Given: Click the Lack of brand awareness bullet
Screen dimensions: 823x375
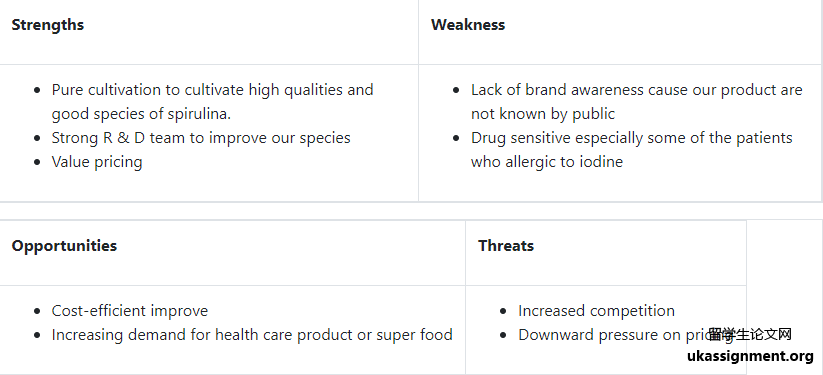Looking at the screenshot, I should [637, 90].
